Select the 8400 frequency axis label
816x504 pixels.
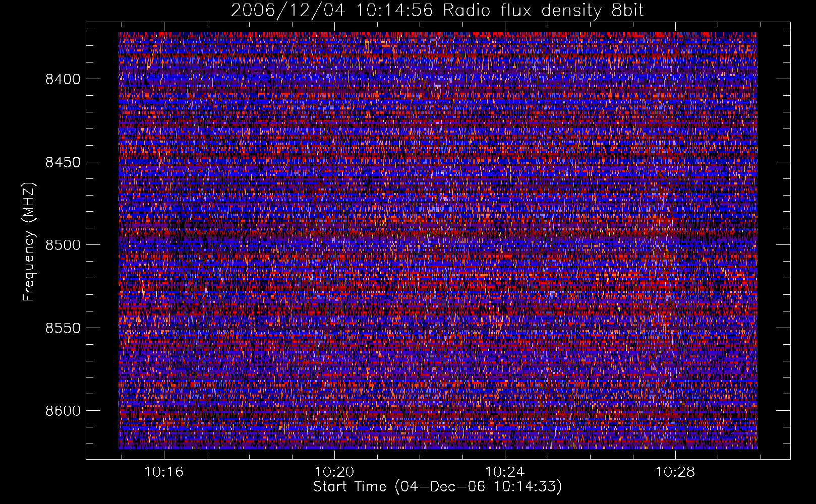[63, 79]
